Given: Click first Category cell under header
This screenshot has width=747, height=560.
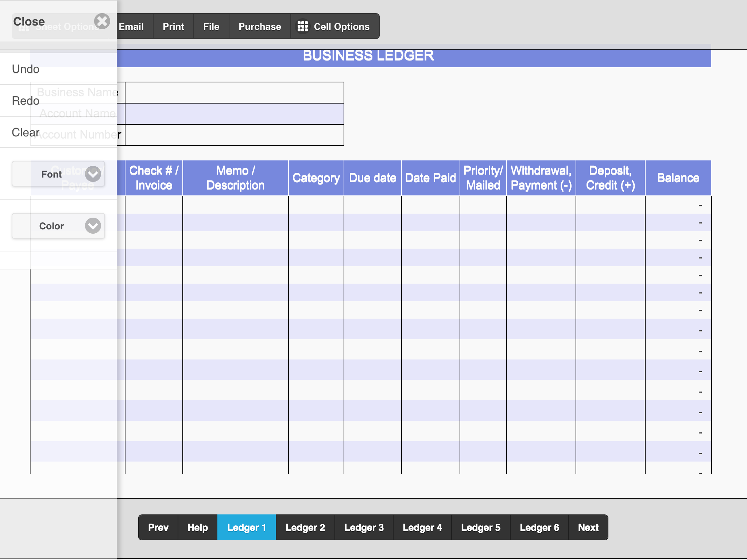Looking at the screenshot, I should pyautogui.click(x=316, y=205).
